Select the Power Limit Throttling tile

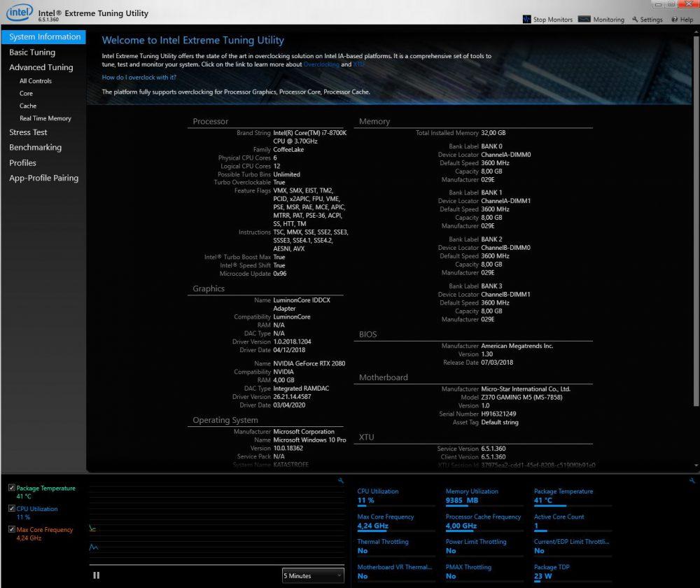484,547
